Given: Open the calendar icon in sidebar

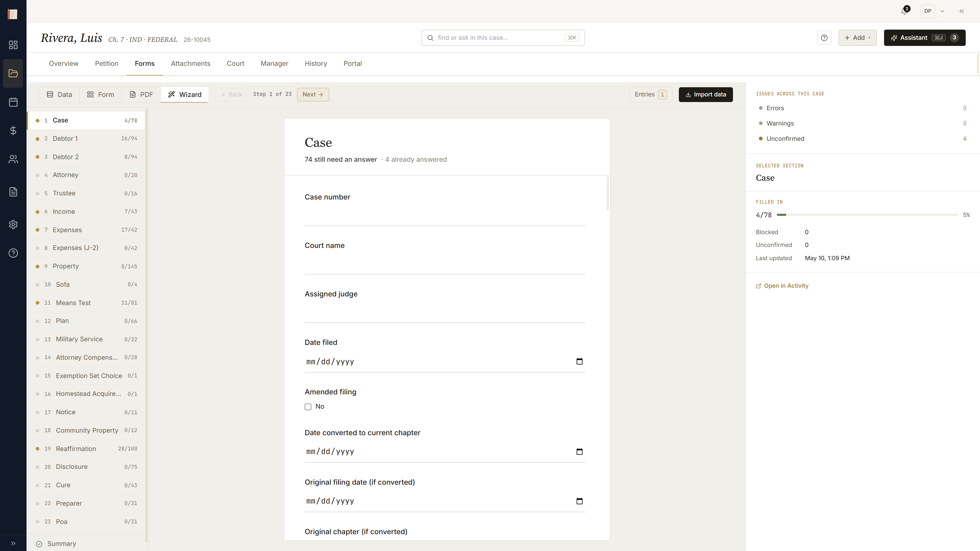Looking at the screenshot, I should click(13, 102).
